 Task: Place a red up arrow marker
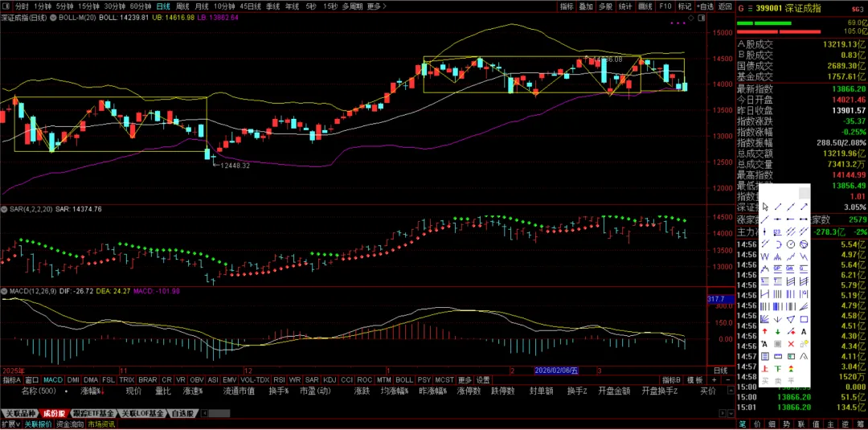click(765, 331)
